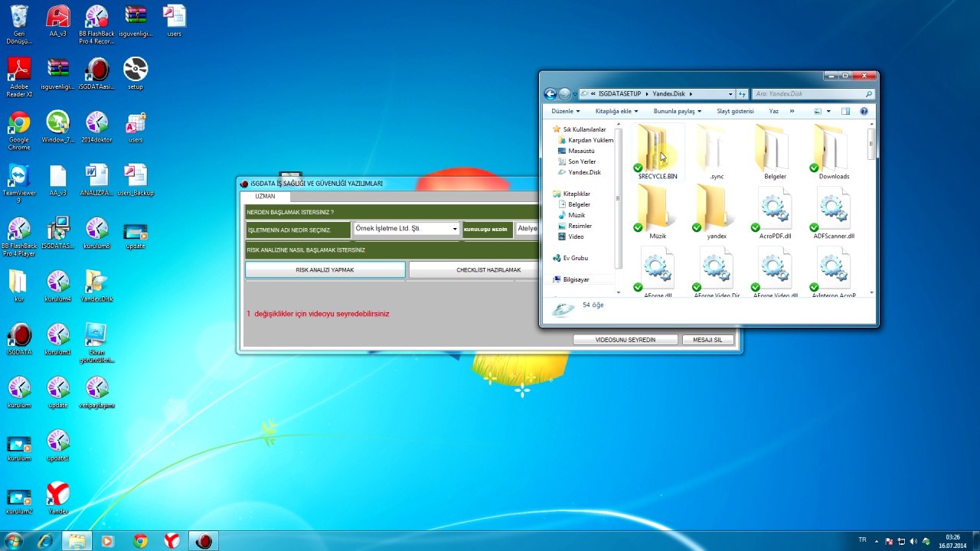Image resolution: width=980 pixels, height=551 pixels.
Task: Open Internet Explorer from the taskbar
Action: tap(45, 540)
